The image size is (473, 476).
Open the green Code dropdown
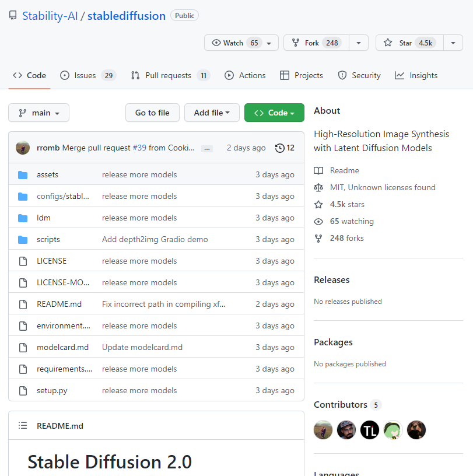coord(274,112)
